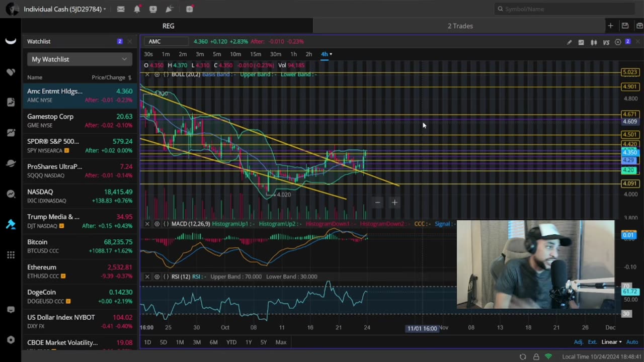
Task: Click the refresh icon in status bar
Action: [x=523, y=356]
